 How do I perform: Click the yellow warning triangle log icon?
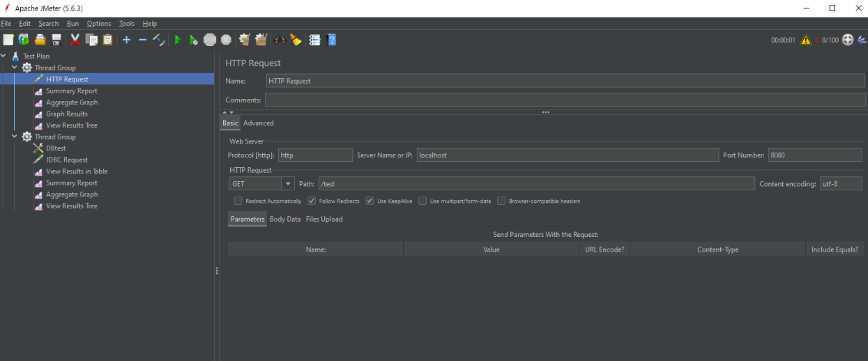tap(805, 40)
